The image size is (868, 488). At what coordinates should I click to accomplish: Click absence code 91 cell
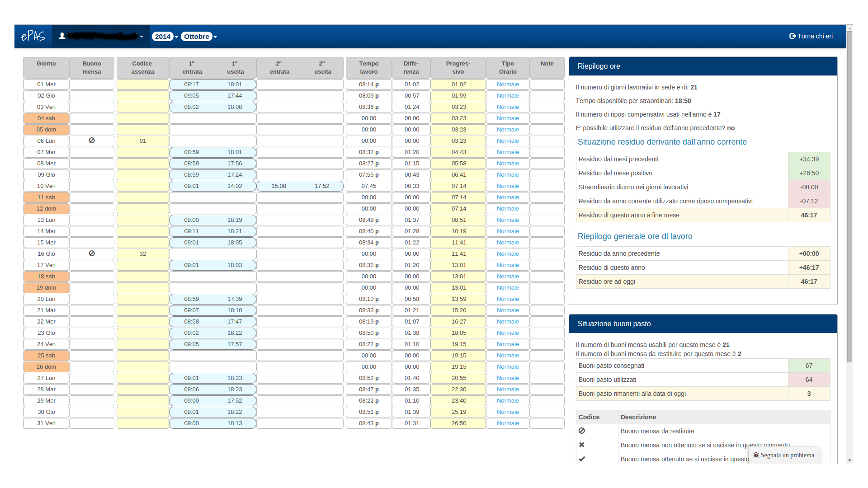(143, 141)
